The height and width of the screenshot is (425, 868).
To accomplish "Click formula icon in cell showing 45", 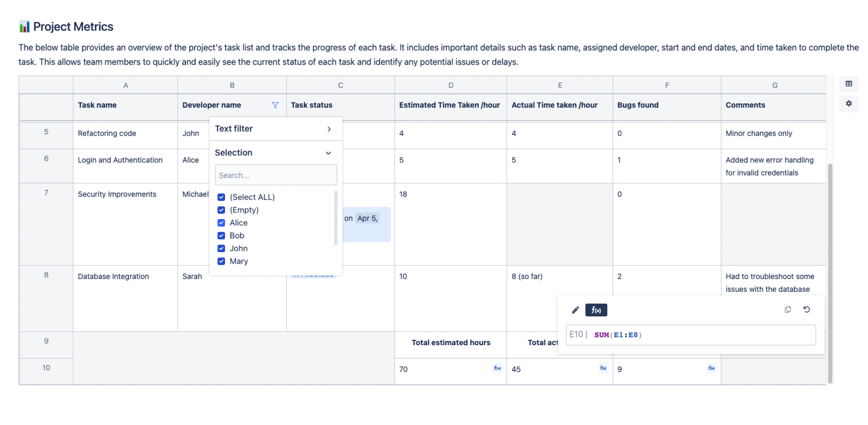I will pos(603,368).
